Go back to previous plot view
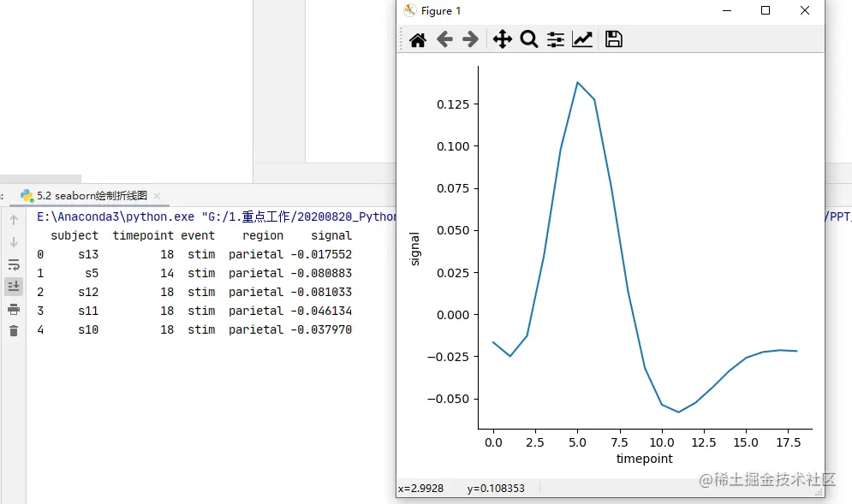 coord(444,39)
